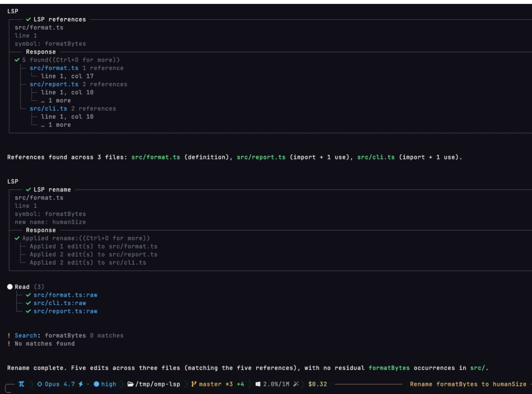This screenshot has width=532, height=394.
Task: Select 'line 1, col 10' under src/report.ts
Action: point(67,92)
